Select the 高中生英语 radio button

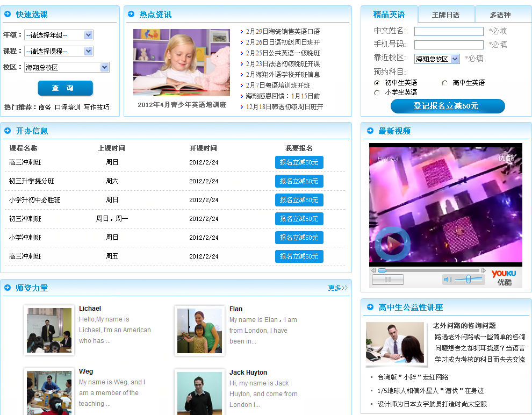point(444,83)
